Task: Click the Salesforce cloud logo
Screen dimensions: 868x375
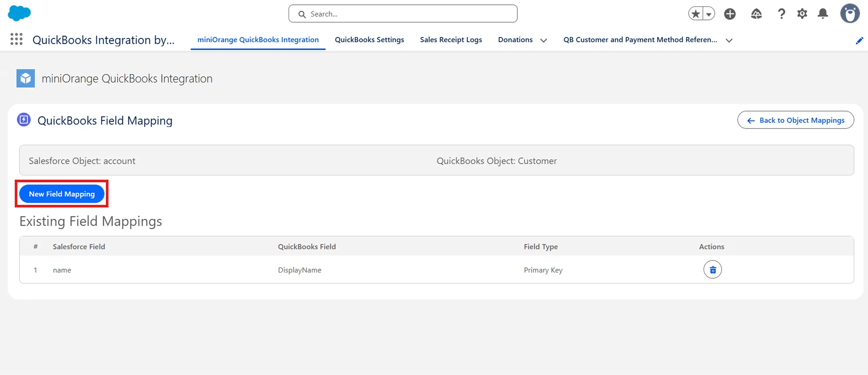Action: (20, 13)
